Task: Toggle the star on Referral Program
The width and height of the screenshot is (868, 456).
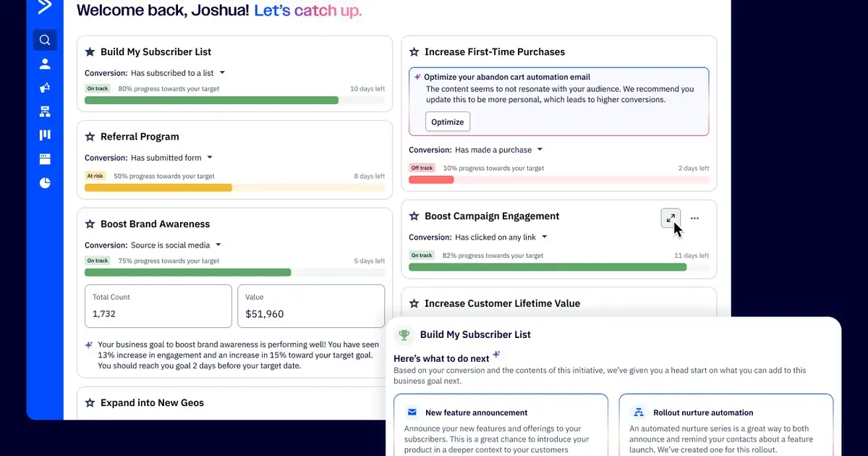Action: (x=90, y=136)
